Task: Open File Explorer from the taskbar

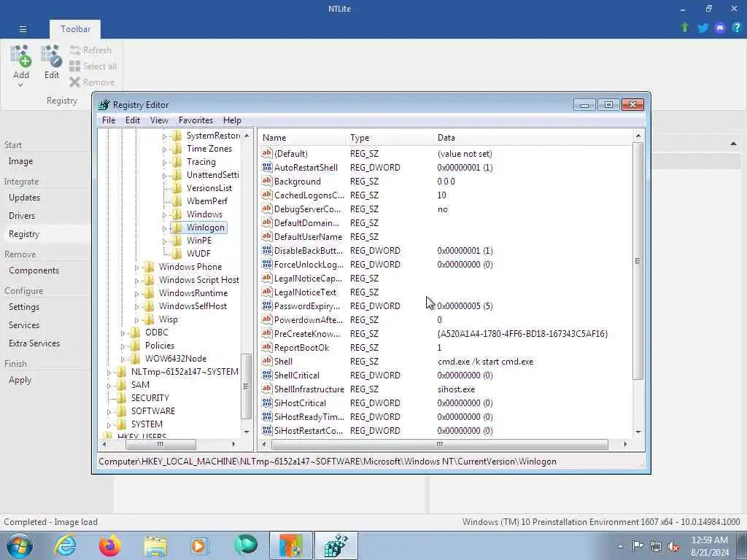Action: [x=155, y=545]
